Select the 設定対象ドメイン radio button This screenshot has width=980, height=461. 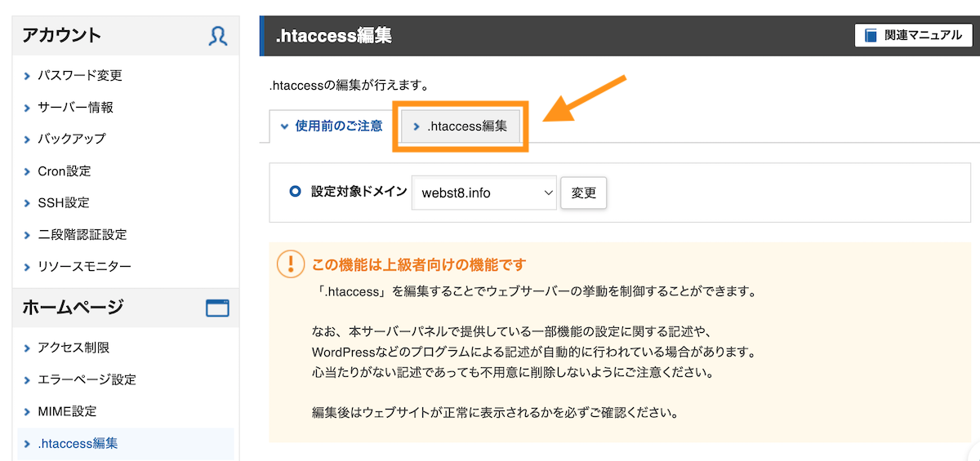tap(296, 193)
